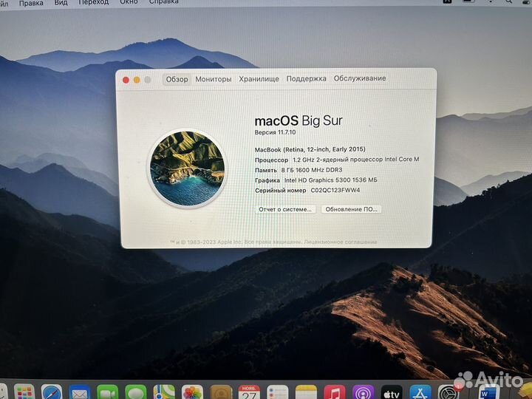Click Intel HD Graphics 5300 1536 МБ text
Viewport: 532px width, 399px height.
[331, 180]
